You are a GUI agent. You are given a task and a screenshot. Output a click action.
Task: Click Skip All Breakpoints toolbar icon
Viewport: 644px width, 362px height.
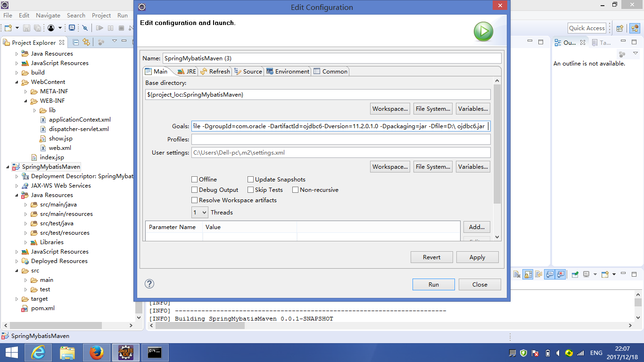pos(85,28)
